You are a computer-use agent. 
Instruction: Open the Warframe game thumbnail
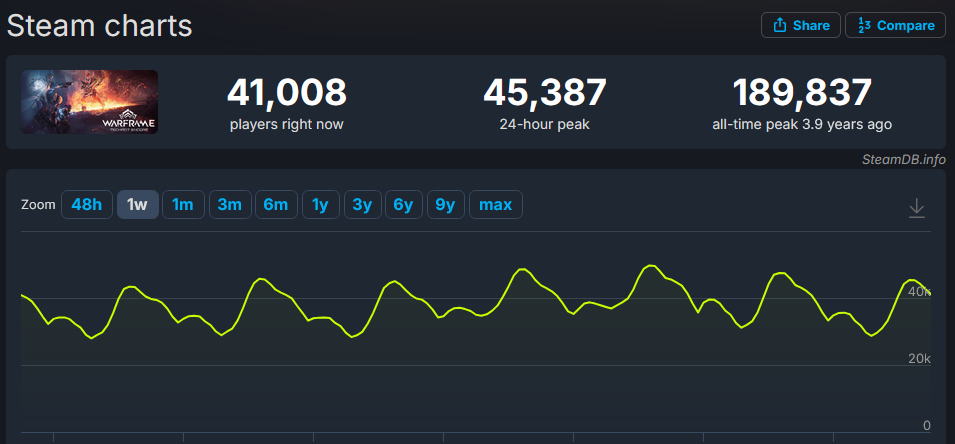pos(90,102)
